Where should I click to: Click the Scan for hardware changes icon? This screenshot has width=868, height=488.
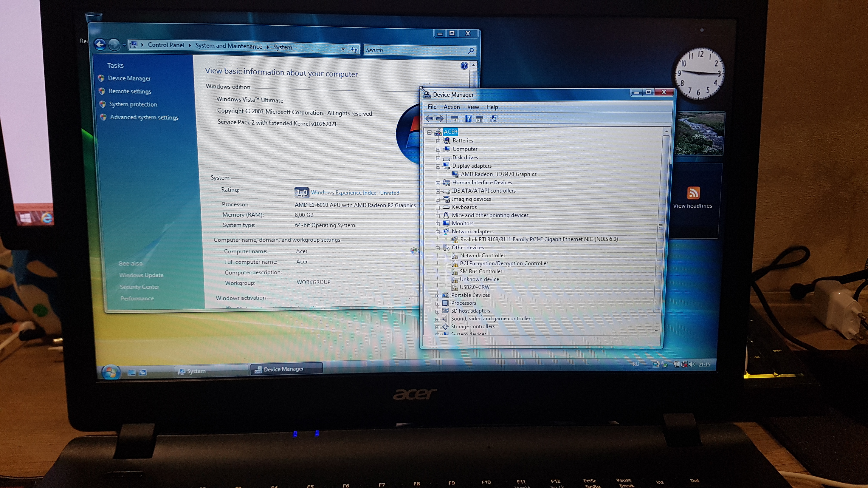click(494, 119)
